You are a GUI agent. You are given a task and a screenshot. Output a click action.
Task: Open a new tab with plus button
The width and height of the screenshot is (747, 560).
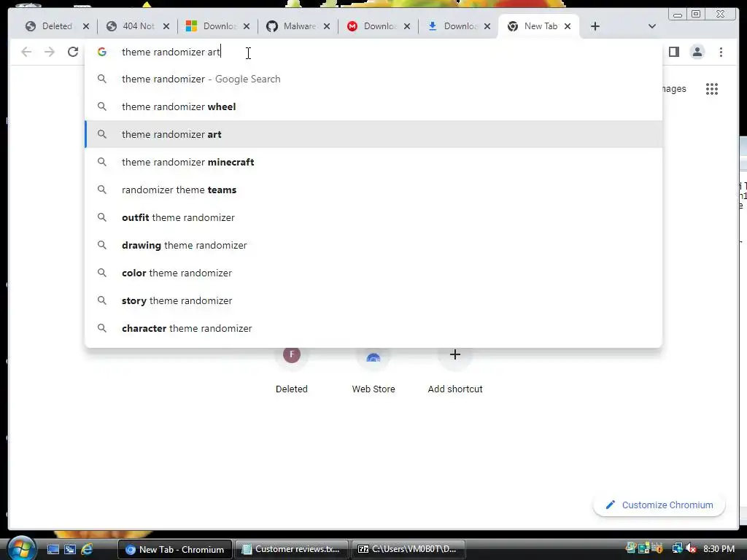click(x=595, y=26)
